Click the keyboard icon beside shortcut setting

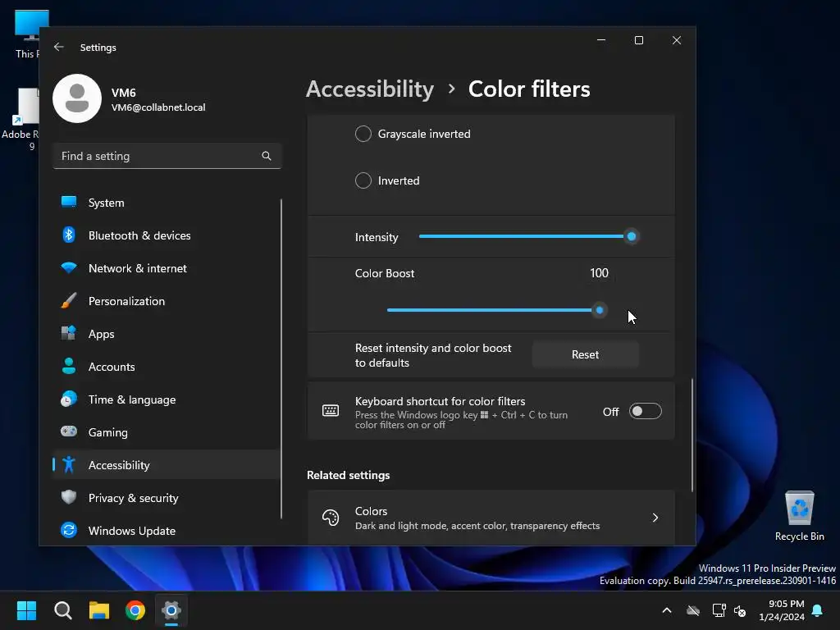(x=331, y=411)
